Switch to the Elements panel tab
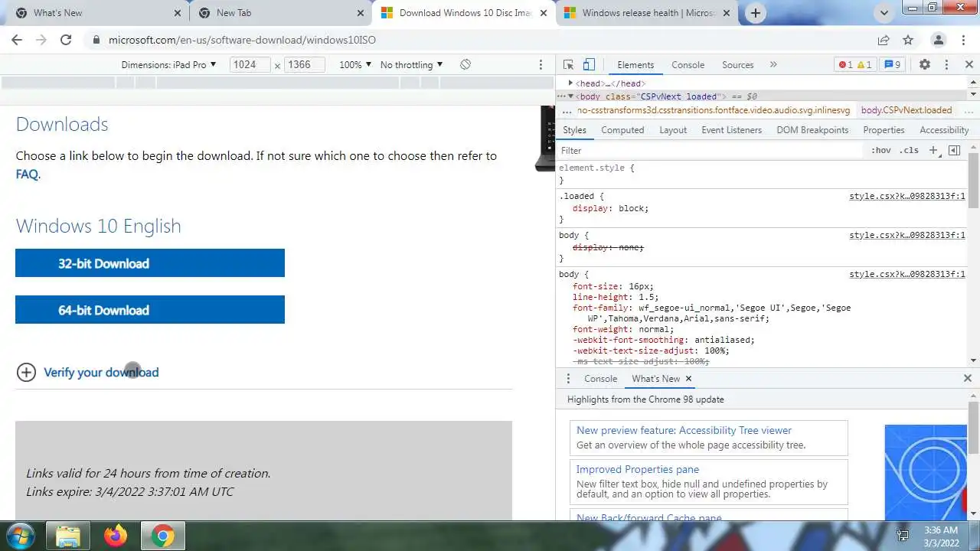The width and height of the screenshot is (980, 551). coord(635,65)
